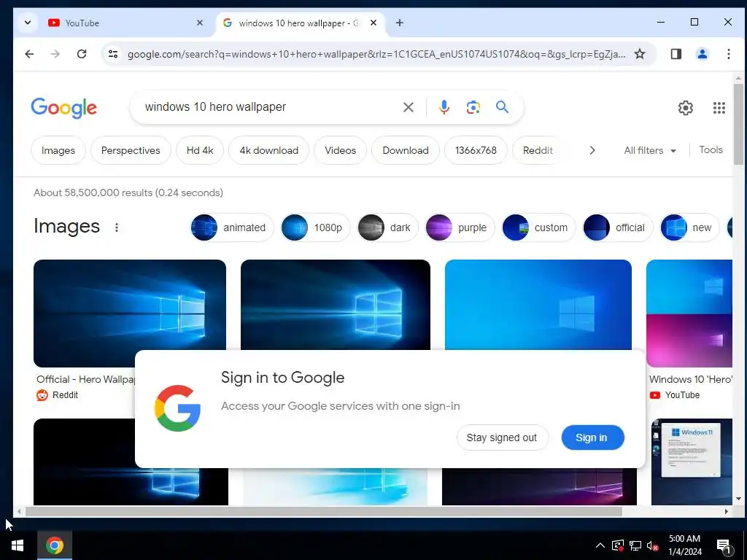
Task: Open Chrome profile avatar
Action: 703,54
